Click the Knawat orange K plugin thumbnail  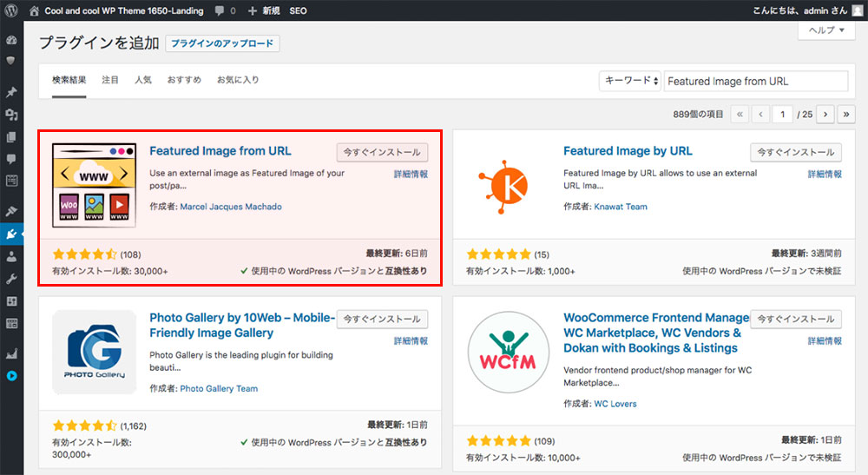pos(503,187)
